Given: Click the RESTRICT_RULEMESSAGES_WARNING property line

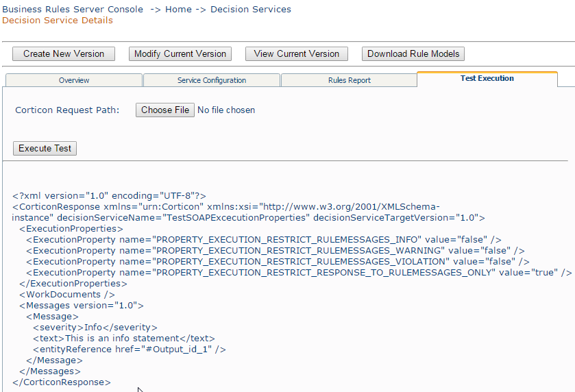Looking at the screenshot, I should pyautogui.click(x=276, y=251).
